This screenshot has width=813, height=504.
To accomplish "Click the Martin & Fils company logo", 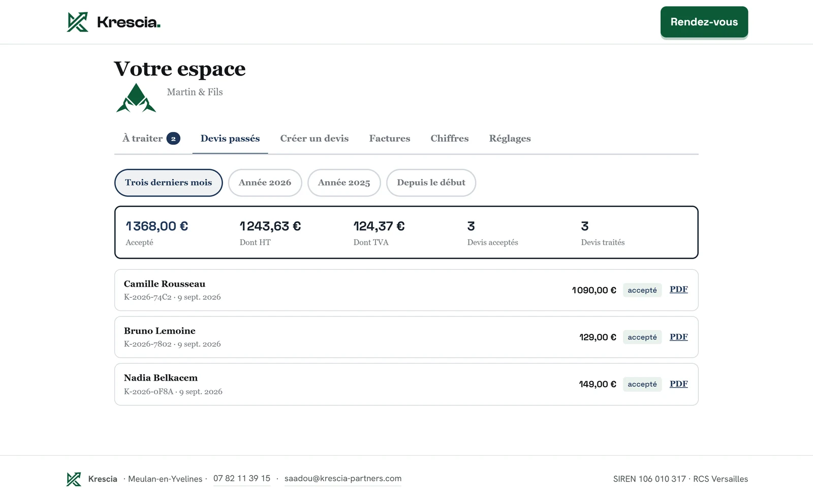I will [136, 98].
